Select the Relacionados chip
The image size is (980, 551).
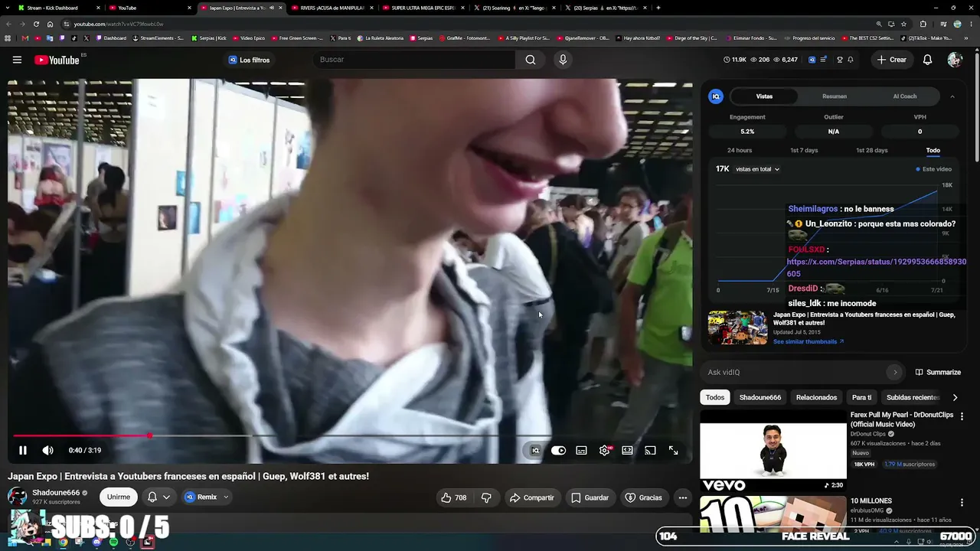point(816,397)
